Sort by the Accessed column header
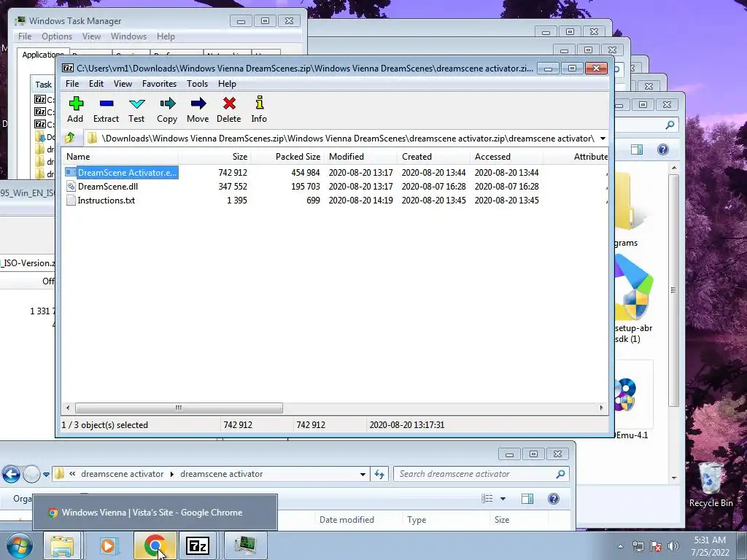The image size is (747, 560). [x=506, y=157]
